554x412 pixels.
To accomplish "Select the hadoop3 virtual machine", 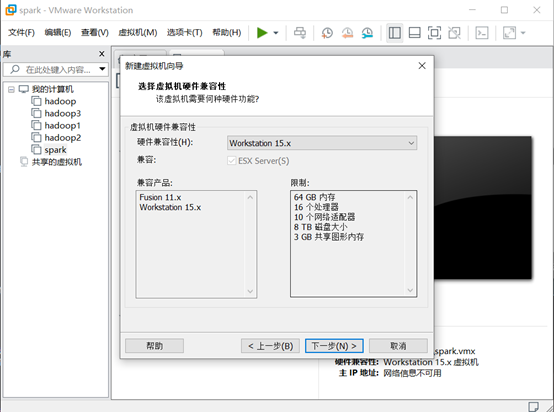I will (x=63, y=113).
